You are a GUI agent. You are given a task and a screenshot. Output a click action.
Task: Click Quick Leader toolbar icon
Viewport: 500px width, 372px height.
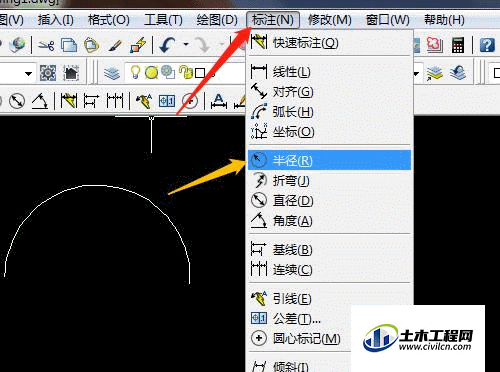coord(144,101)
